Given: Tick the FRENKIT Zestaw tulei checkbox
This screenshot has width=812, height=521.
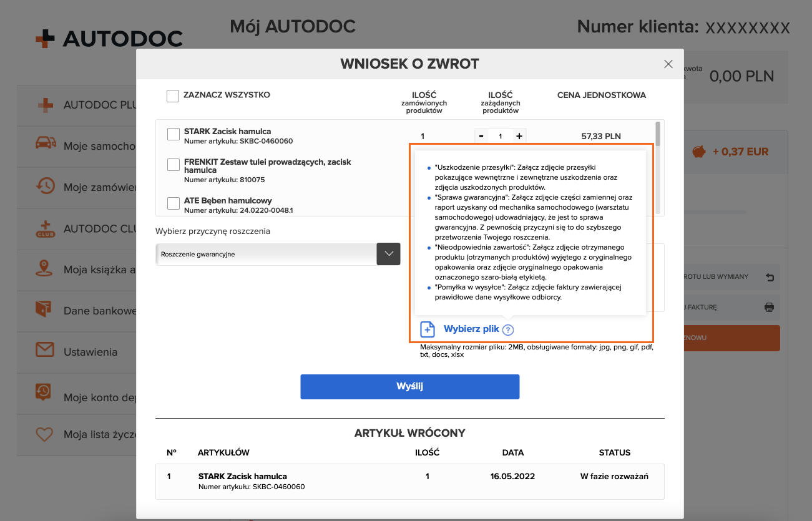Looking at the screenshot, I should click(174, 165).
